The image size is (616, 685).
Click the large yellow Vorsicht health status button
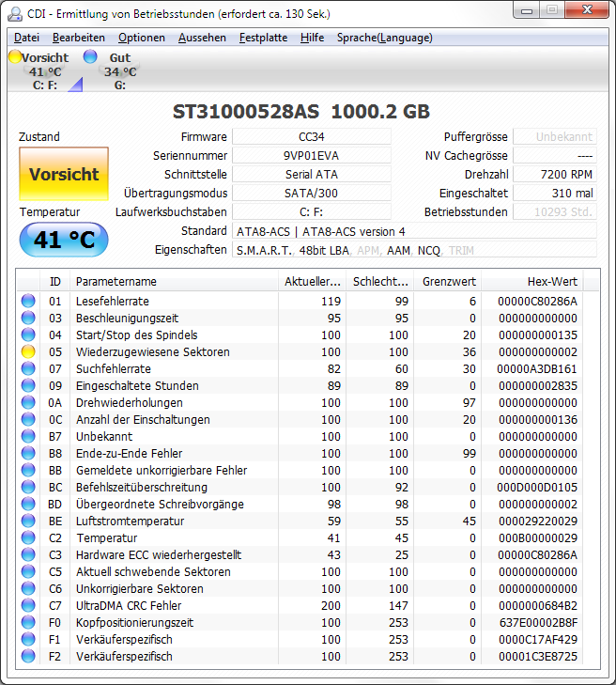click(x=64, y=174)
